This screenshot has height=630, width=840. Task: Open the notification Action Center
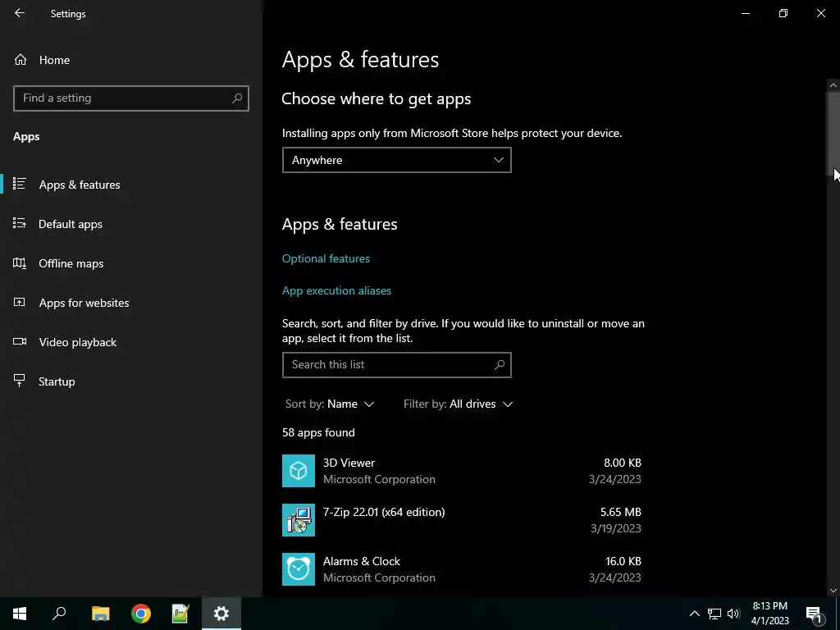coord(814,614)
